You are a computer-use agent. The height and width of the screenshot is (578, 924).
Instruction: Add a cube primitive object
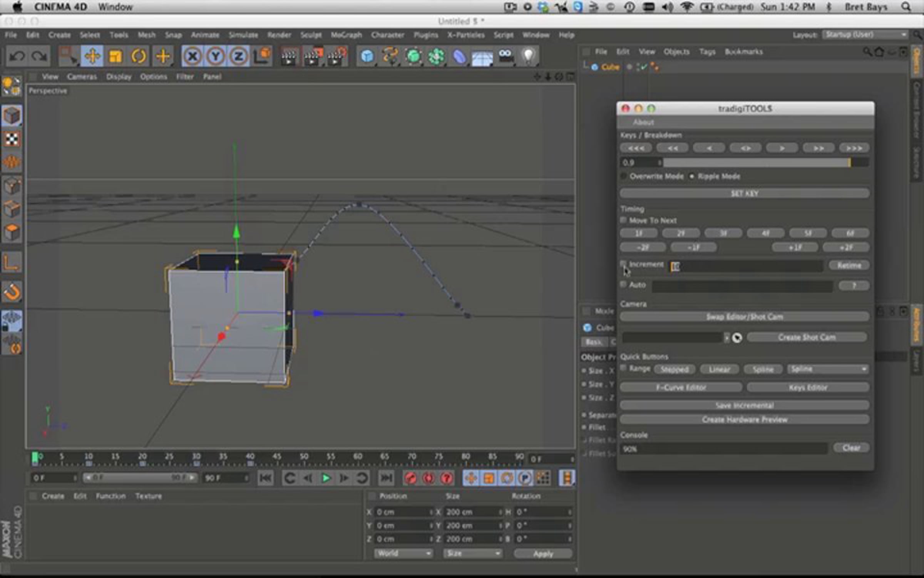[367, 56]
